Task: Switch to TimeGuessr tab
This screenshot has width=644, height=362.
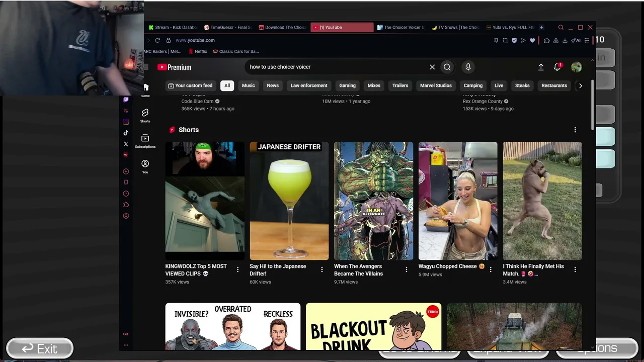Action: point(228,27)
